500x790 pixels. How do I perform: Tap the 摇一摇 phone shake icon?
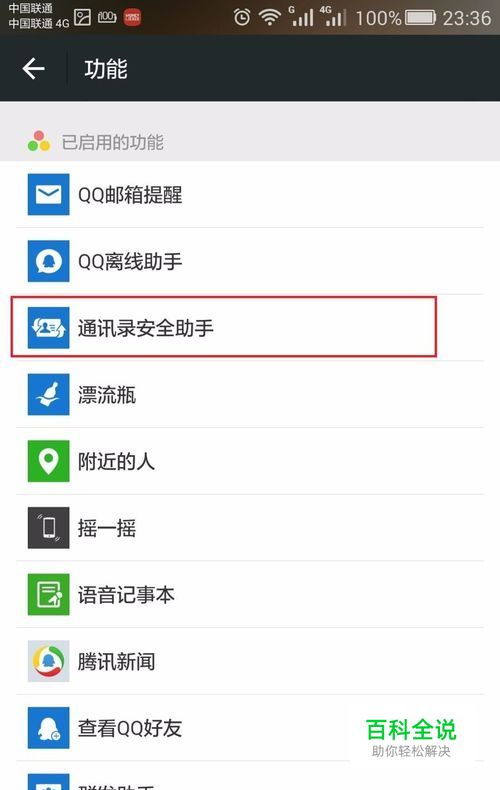[x=48, y=528]
